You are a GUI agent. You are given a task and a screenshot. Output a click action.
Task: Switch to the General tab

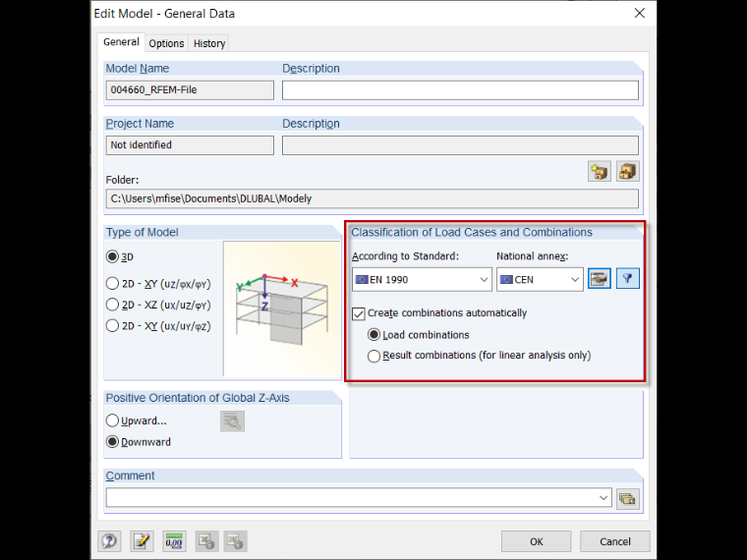[121, 42]
